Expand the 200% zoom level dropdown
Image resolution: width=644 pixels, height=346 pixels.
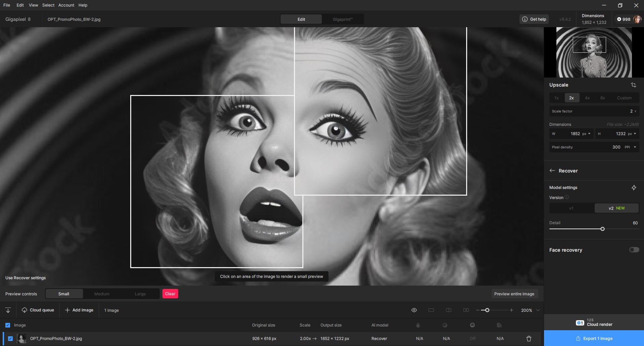(x=538, y=310)
